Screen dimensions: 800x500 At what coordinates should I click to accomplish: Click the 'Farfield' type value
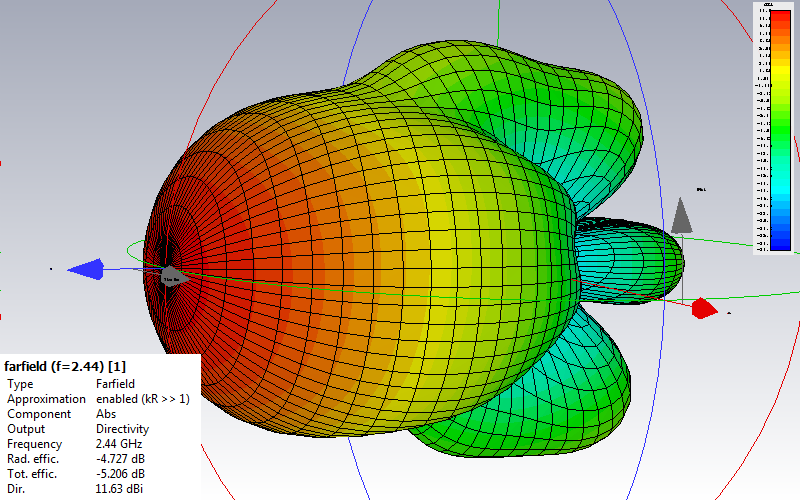pyautogui.click(x=118, y=384)
